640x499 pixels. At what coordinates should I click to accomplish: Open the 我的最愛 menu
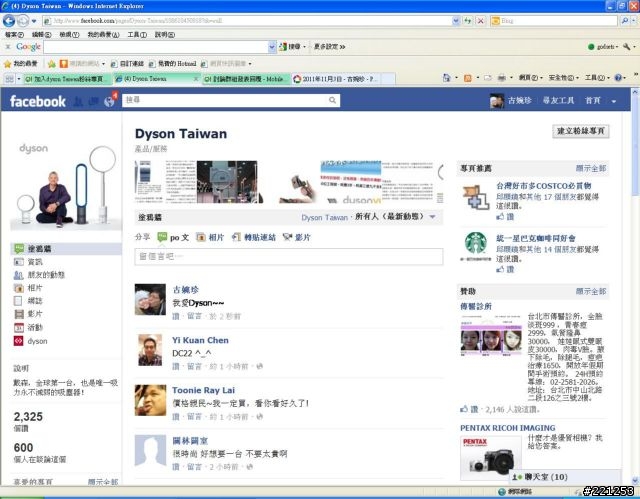pos(103,35)
